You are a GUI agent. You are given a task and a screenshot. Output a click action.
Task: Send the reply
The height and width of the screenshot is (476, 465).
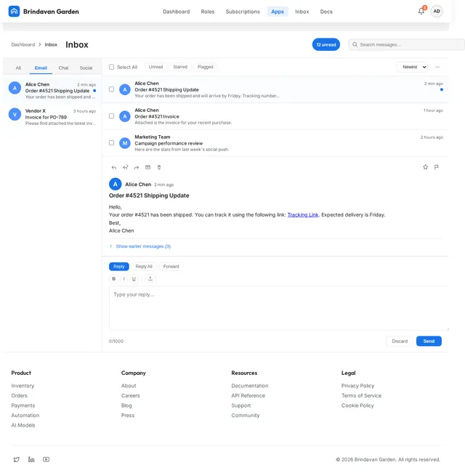click(x=429, y=342)
